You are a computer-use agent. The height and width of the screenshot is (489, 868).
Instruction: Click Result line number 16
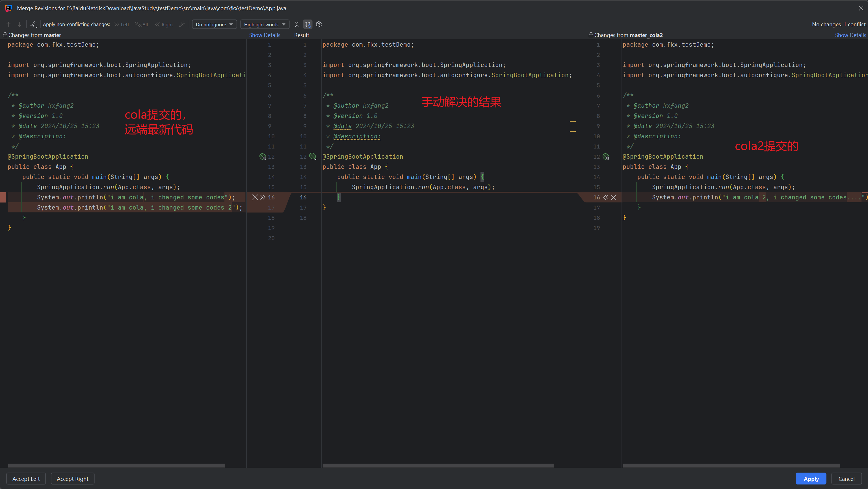(303, 197)
